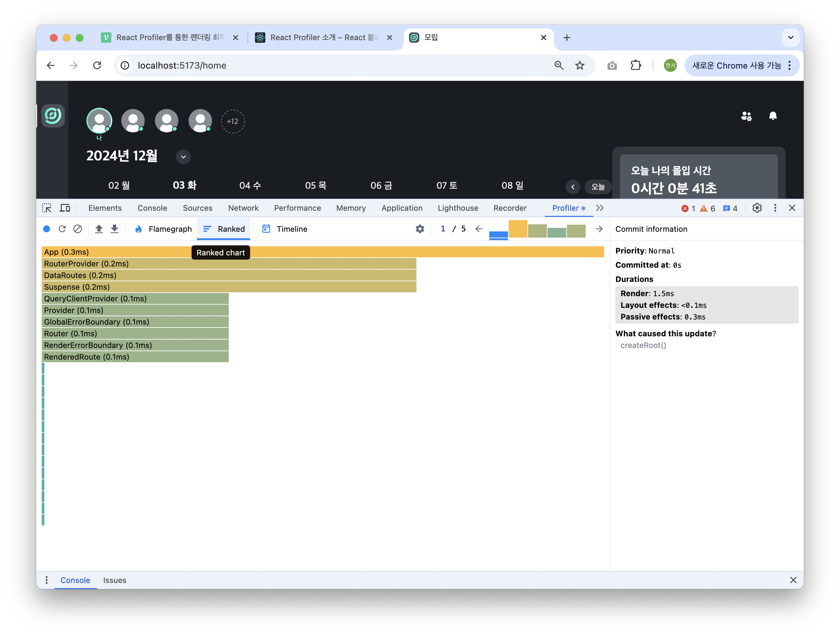Clear profiling data icon
The image size is (840, 637).
[x=77, y=229]
